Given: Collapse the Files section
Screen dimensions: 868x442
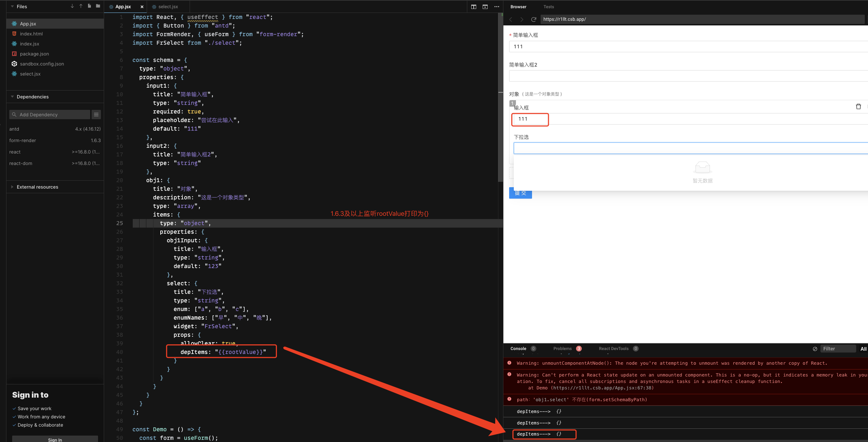Looking at the screenshot, I should (x=12, y=6).
